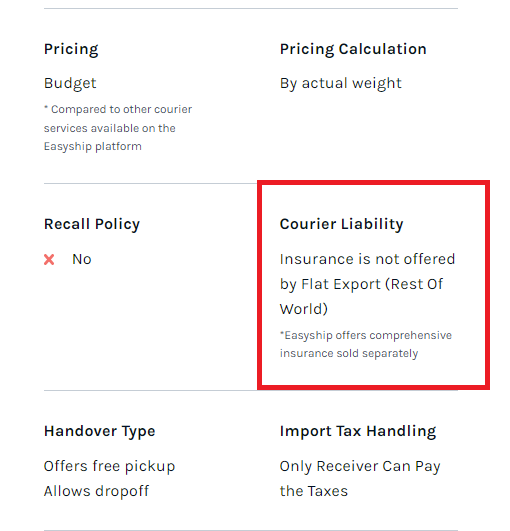
Task: Select the Handover Type heading
Action: click(x=100, y=431)
